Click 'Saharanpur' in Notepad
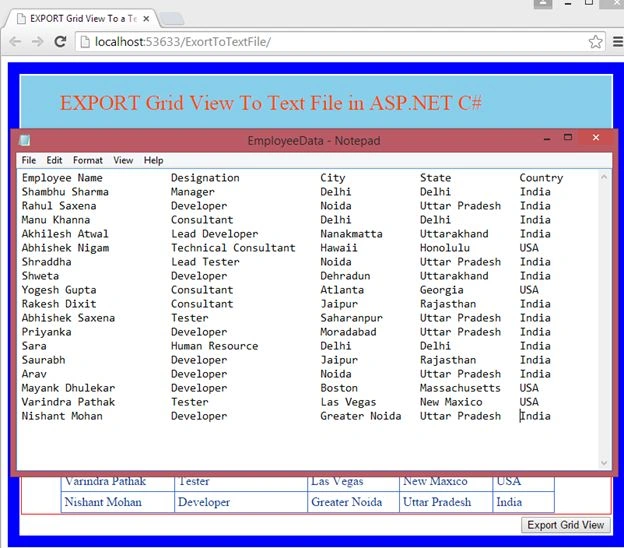 pyautogui.click(x=351, y=318)
